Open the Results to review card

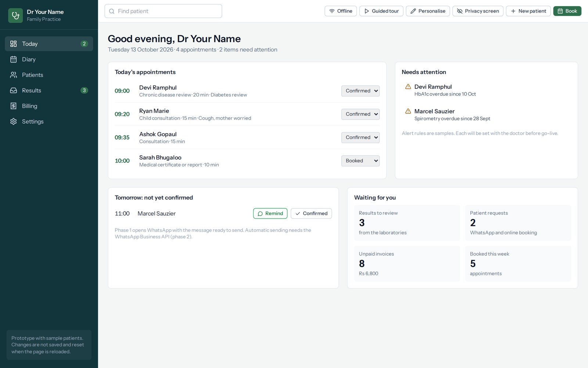tap(407, 223)
